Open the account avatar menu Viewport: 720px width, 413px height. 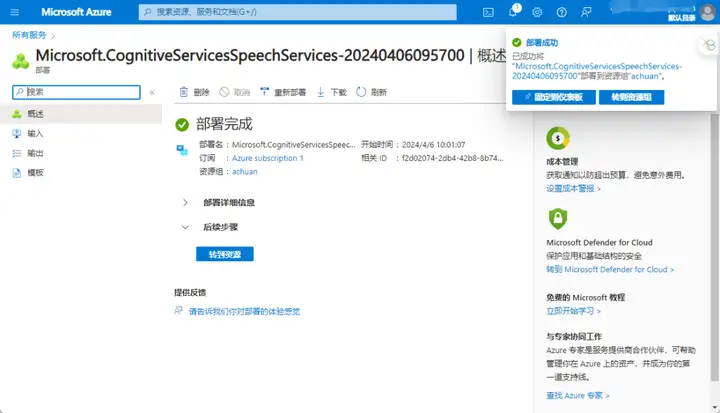click(x=708, y=12)
